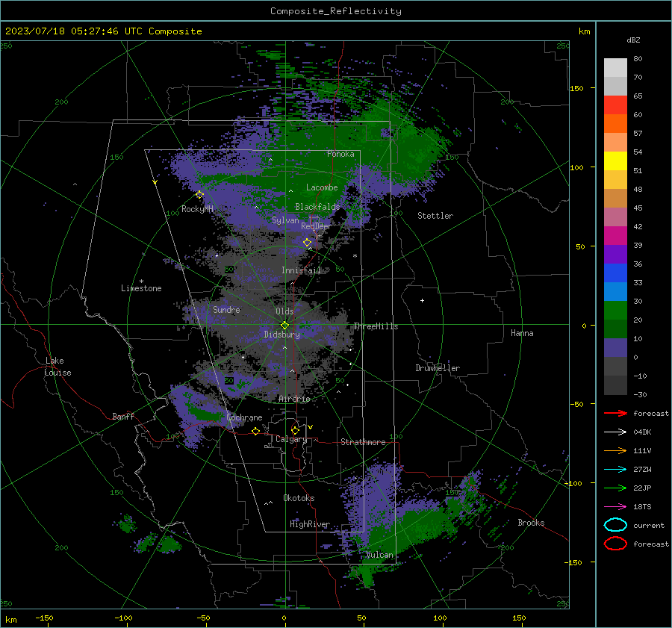The width and height of the screenshot is (672, 628).
Task: Click the yellow radar site marker at map center
Action: click(284, 325)
